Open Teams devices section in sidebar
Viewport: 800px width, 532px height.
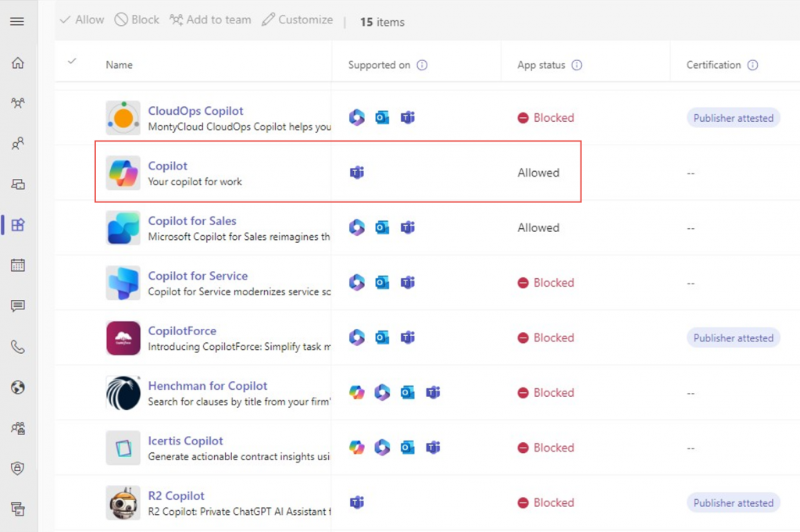click(18, 184)
